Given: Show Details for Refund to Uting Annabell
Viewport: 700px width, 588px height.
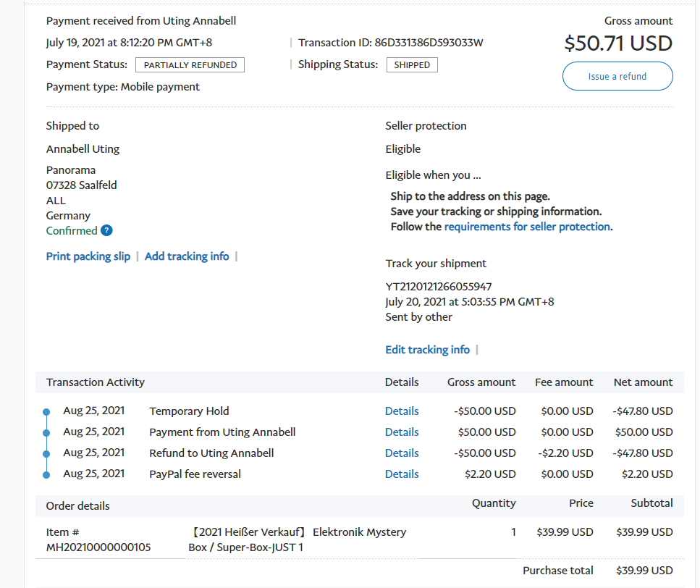Looking at the screenshot, I should 402,453.
